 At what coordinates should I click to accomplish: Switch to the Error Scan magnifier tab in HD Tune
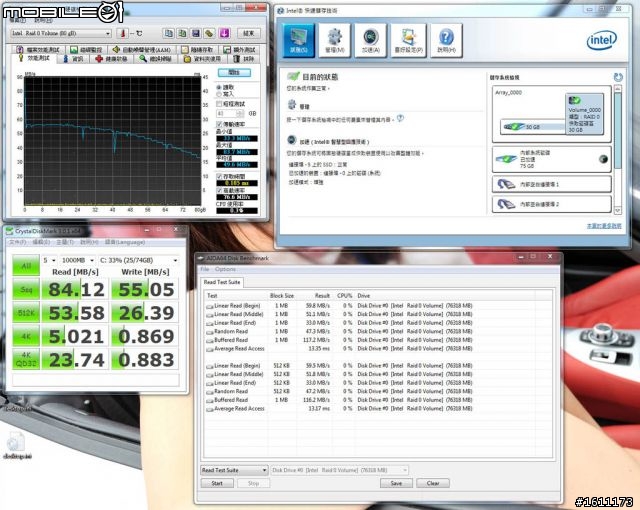[156, 59]
